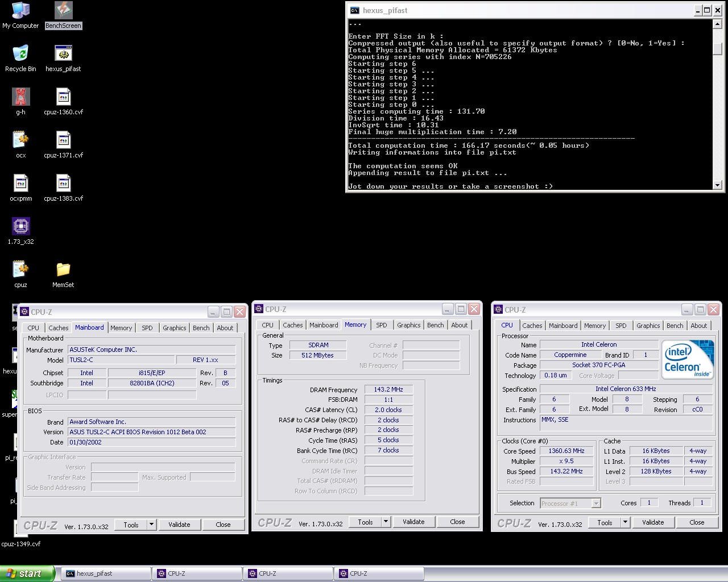Click Tools button in CPU window

(605, 522)
